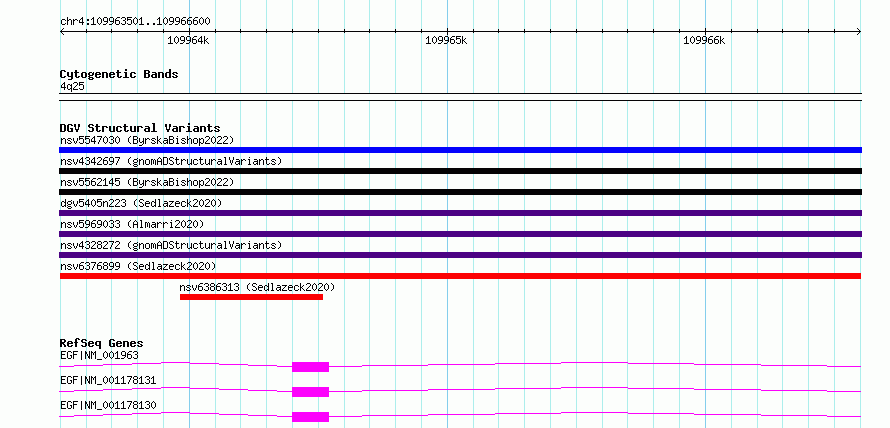
Task: Click the nsv6376899 long red bar
Action: click(x=460, y=276)
